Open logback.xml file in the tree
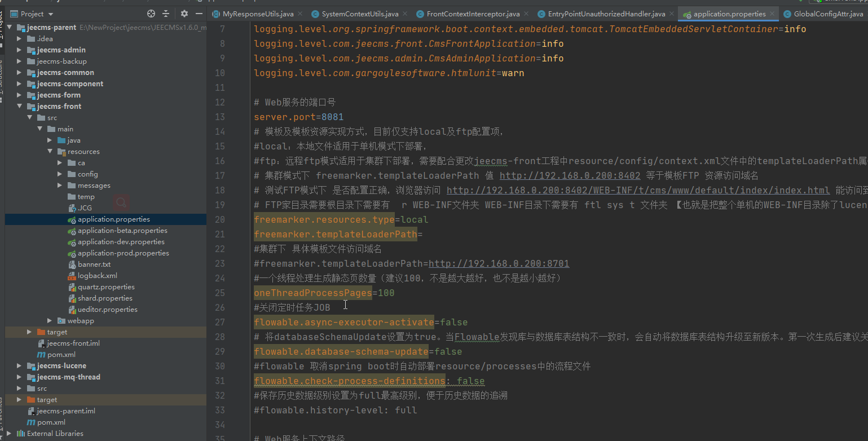Screen dimensions: 868x441 [x=97, y=276]
